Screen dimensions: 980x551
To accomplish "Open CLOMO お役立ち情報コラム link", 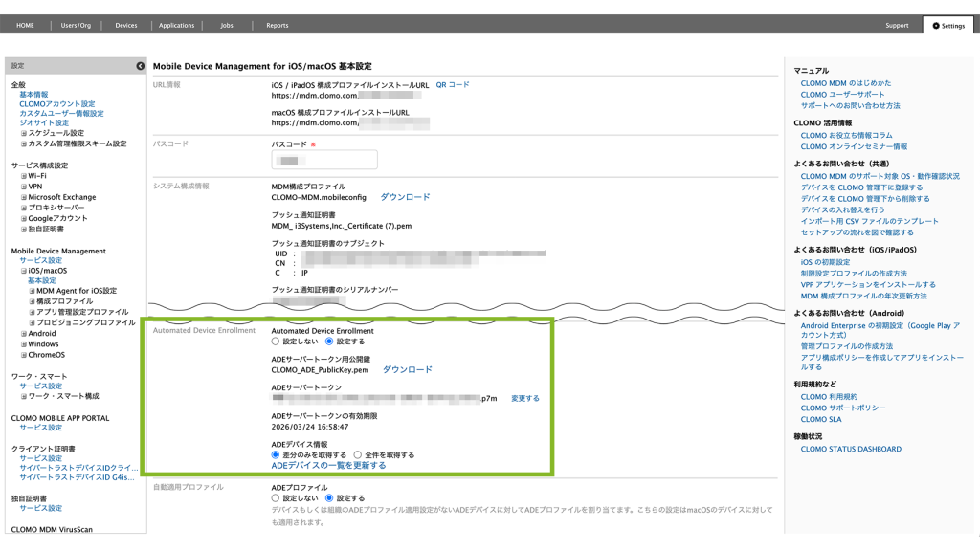I will (x=846, y=136).
